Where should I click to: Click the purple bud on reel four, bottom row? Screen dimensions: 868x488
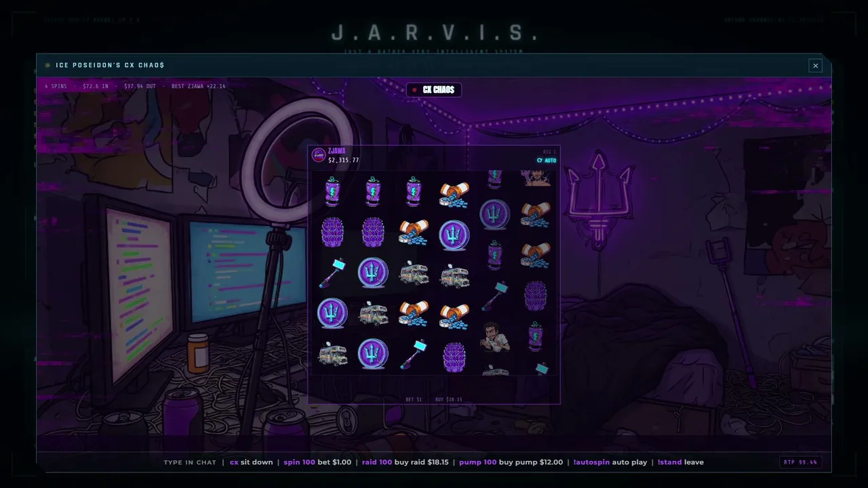454,356
